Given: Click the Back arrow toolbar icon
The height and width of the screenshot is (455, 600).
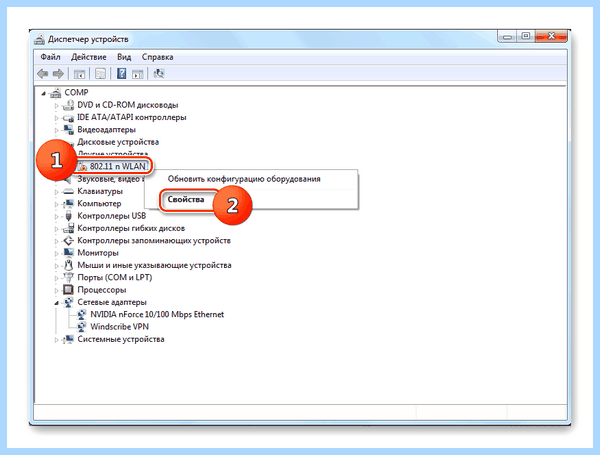Looking at the screenshot, I should [42, 73].
